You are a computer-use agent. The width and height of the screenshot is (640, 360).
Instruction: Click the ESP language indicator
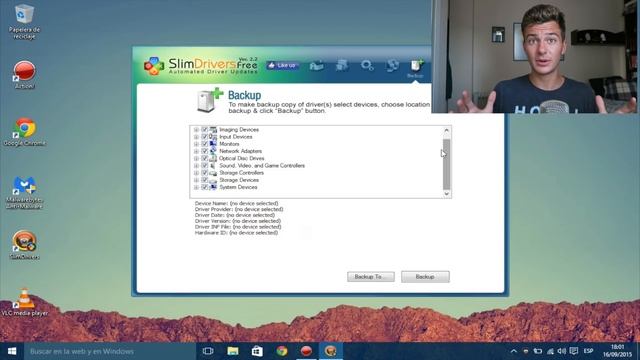point(588,351)
